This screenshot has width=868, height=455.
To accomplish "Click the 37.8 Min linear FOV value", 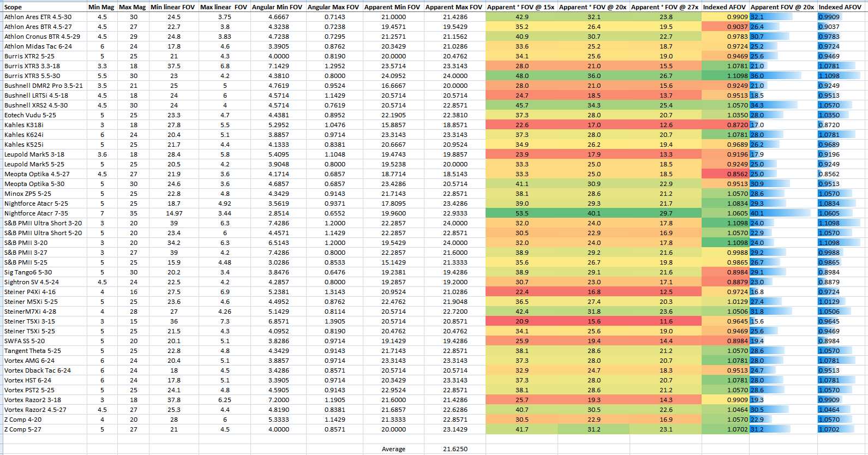I will pyautogui.click(x=174, y=400).
